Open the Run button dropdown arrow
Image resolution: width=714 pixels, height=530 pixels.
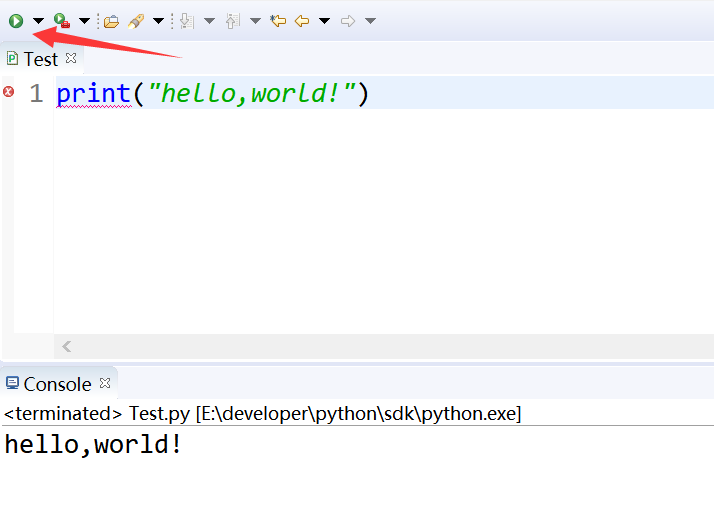coord(38,21)
